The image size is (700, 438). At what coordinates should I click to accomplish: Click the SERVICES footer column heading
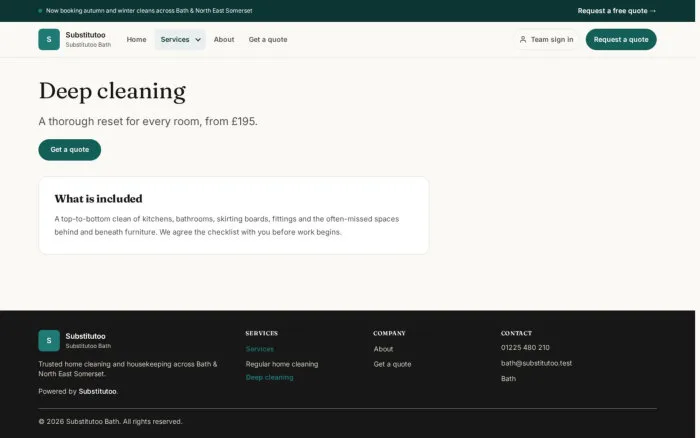pos(262,333)
